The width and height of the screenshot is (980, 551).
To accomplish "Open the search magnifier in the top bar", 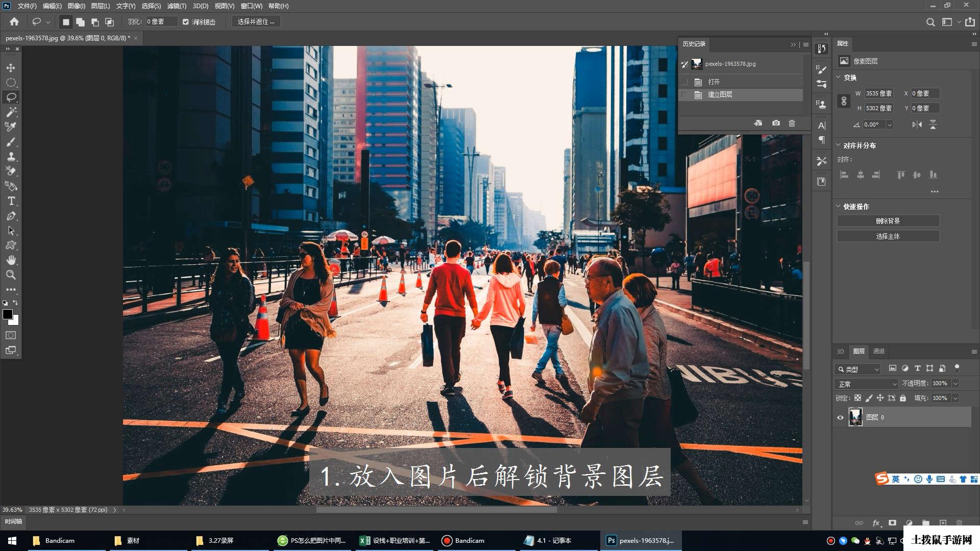I will point(930,22).
